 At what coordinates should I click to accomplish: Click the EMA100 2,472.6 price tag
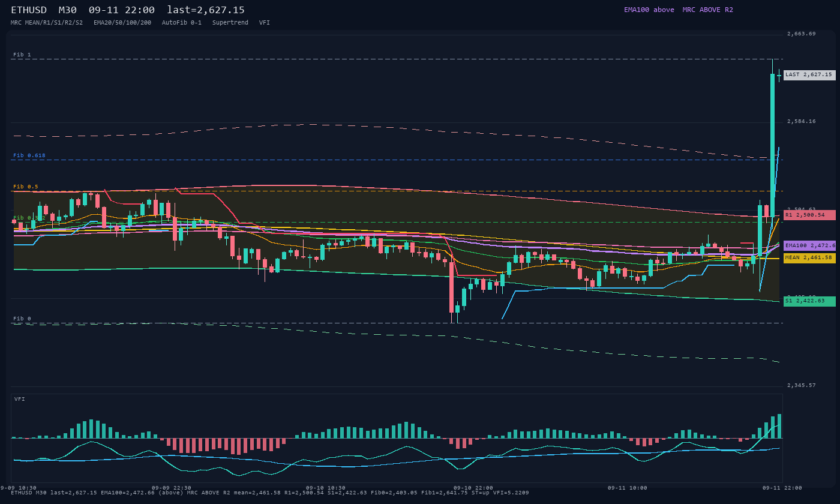coord(809,245)
